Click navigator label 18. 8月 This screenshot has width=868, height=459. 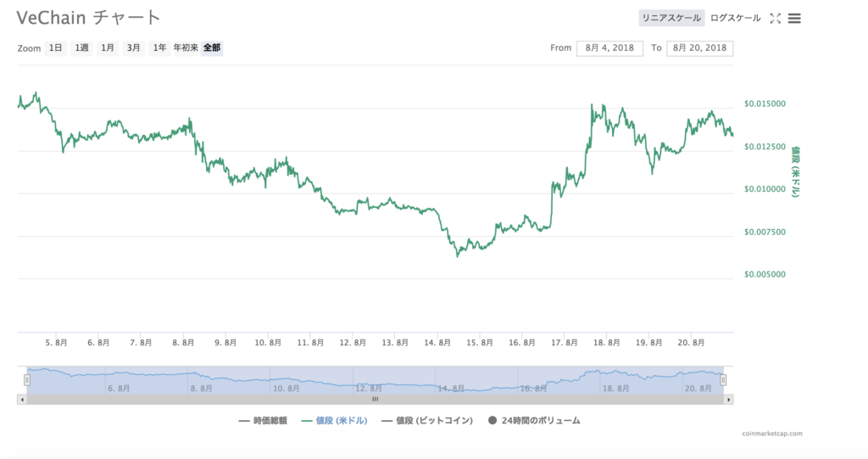615,389
